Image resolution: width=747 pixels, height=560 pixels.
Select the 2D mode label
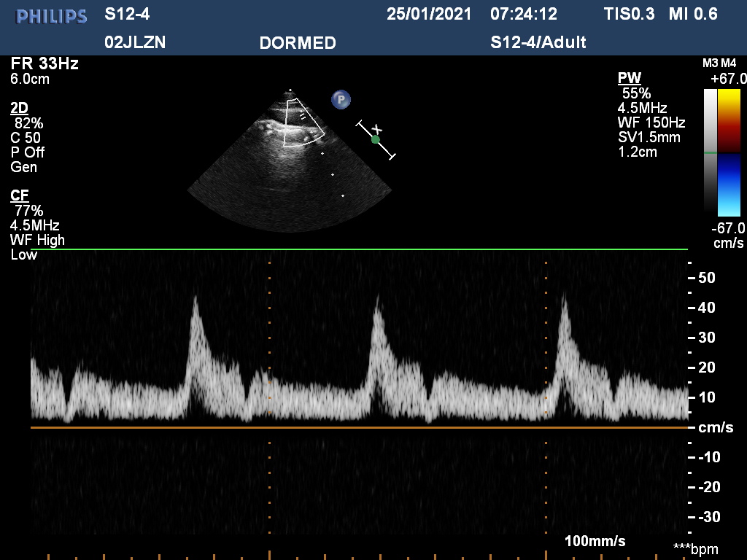pos(19,108)
